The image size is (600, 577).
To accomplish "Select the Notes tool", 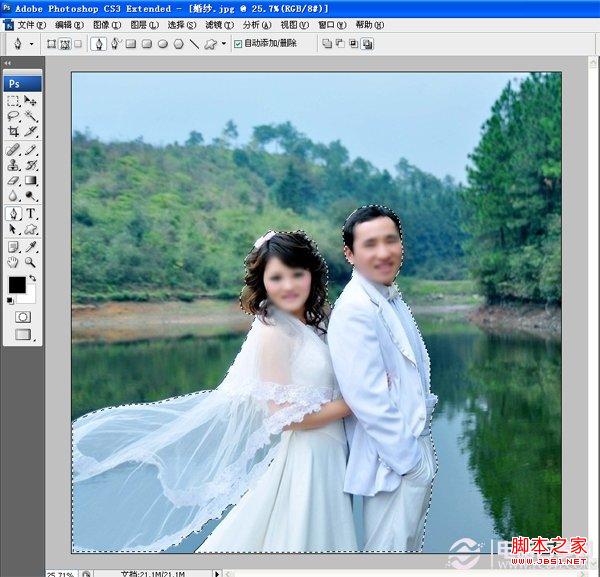I will coord(13,247).
